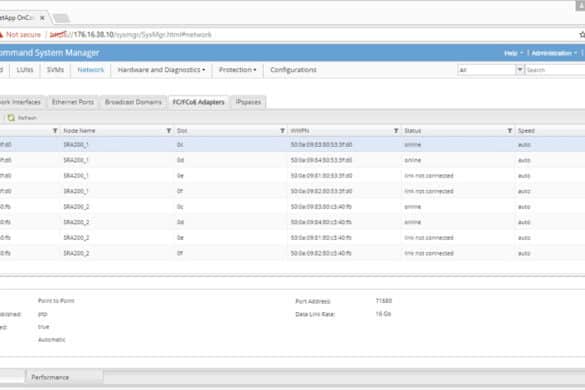
Task: Select the SRA200_1 row with slot 0c
Action: click(292, 144)
